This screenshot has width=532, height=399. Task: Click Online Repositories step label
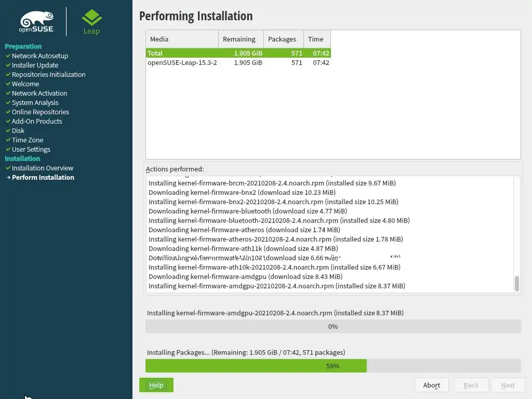pyautogui.click(x=41, y=112)
